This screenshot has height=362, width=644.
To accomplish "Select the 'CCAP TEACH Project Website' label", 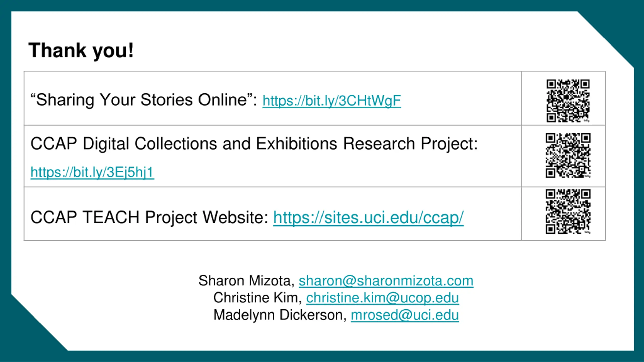I will [150, 217].
